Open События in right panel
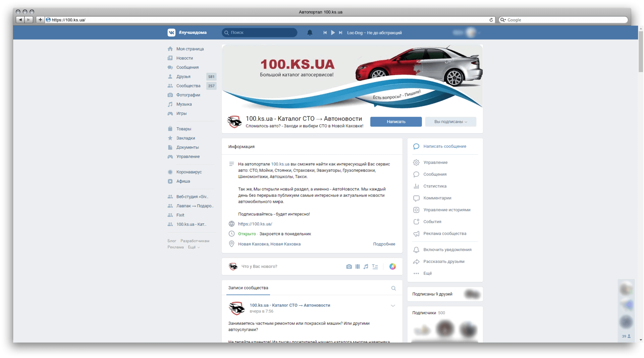Viewport: 644px width, 358px height. [432, 222]
